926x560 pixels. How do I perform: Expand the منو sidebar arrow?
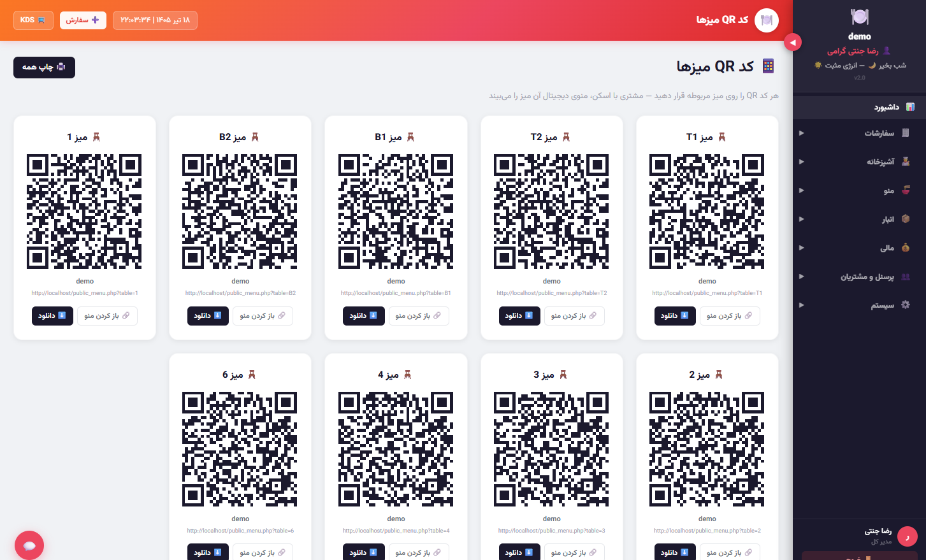pos(802,190)
